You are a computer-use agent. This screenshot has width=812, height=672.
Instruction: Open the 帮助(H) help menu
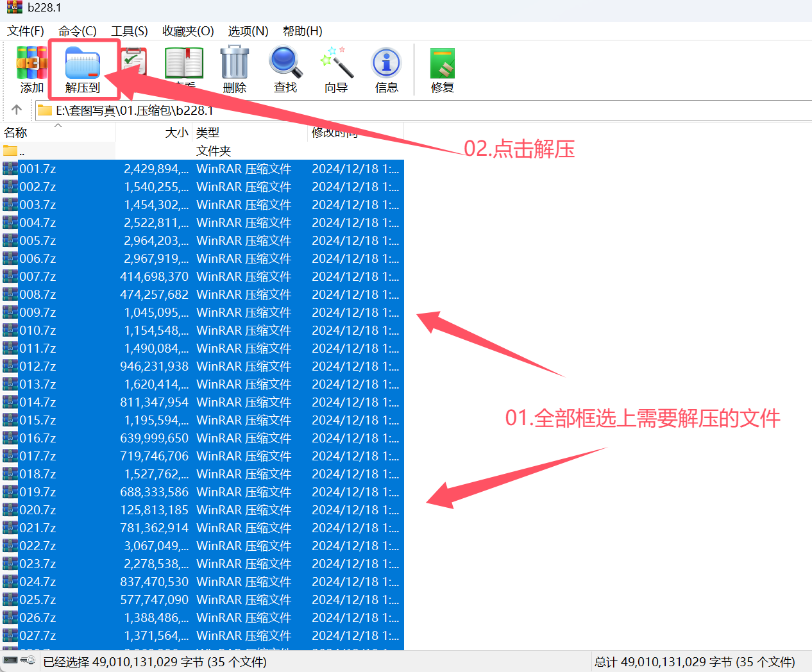(302, 31)
